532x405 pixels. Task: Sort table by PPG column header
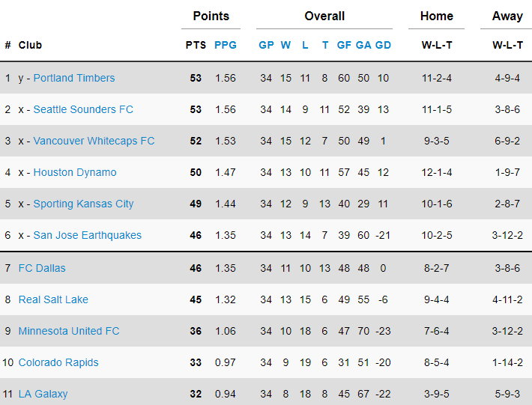225,45
